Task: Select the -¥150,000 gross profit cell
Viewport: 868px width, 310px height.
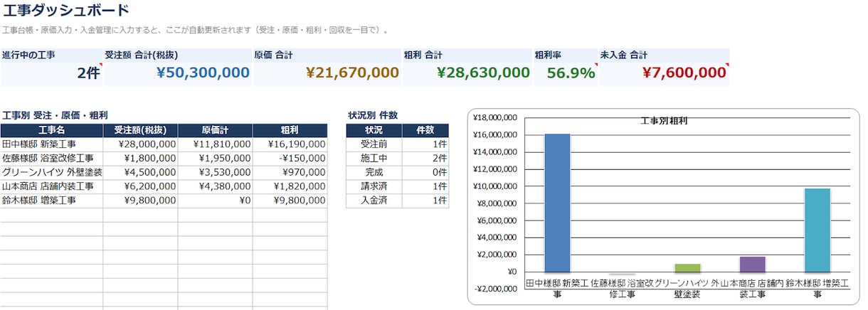Action: click(x=290, y=158)
